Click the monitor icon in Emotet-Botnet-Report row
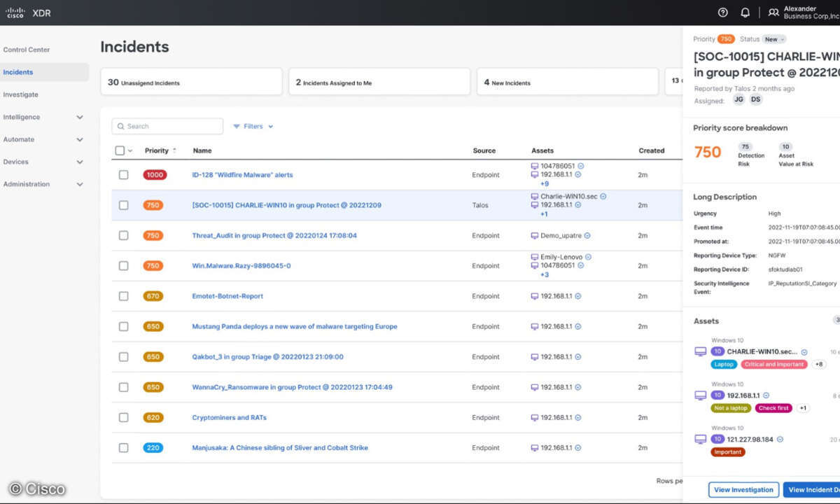This screenshot has height=504, width=840. tap(535, 296)
